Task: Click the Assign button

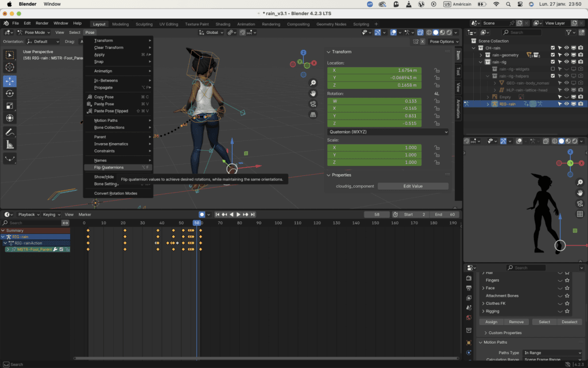Action: 492,322
